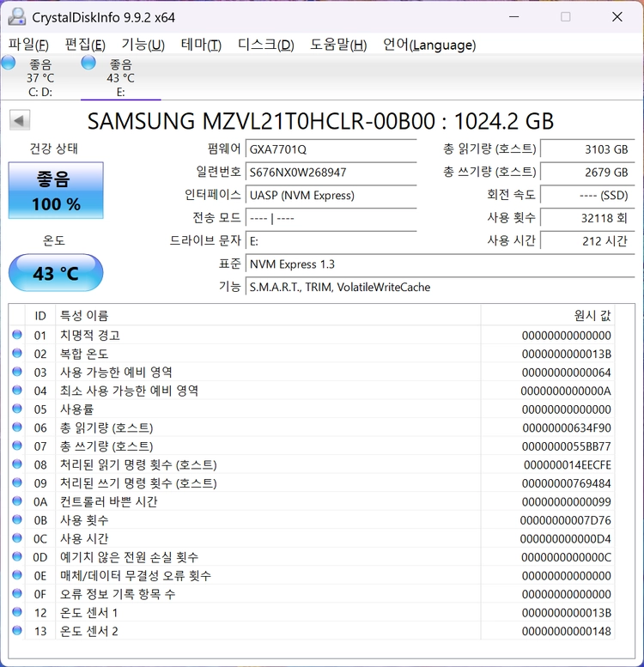Open the 파일(F) menu

tap(28, 45)
